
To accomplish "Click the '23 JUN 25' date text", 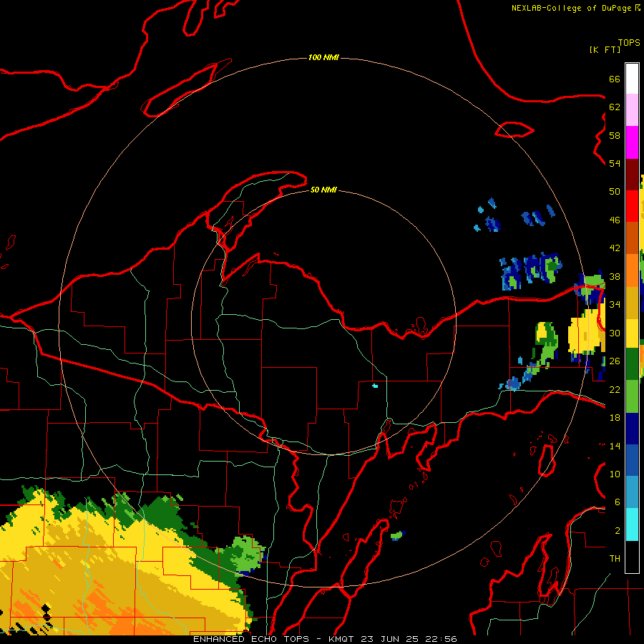I will tap(390, 639).
